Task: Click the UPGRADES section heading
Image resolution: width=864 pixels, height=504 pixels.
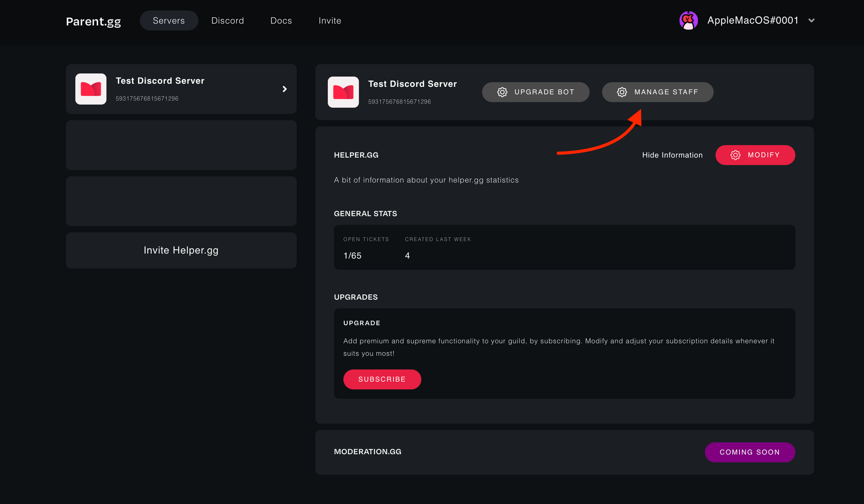Action: 356,297
